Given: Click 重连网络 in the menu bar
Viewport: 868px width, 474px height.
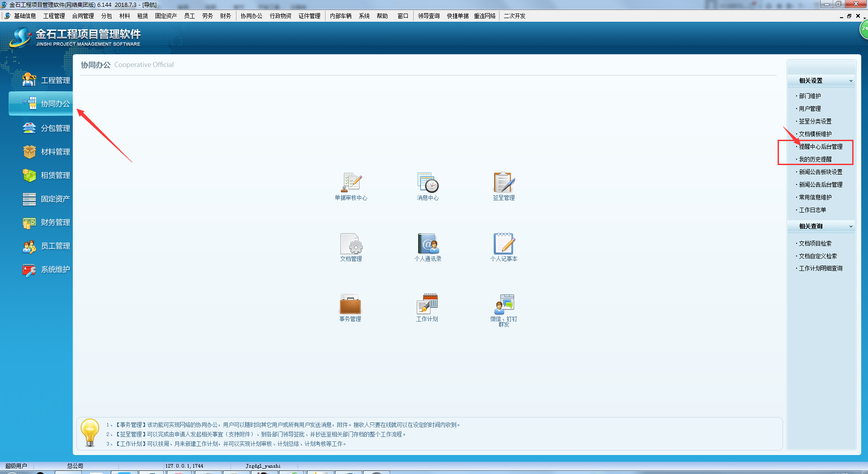Looking at the screenshot, I should (485, 16).
